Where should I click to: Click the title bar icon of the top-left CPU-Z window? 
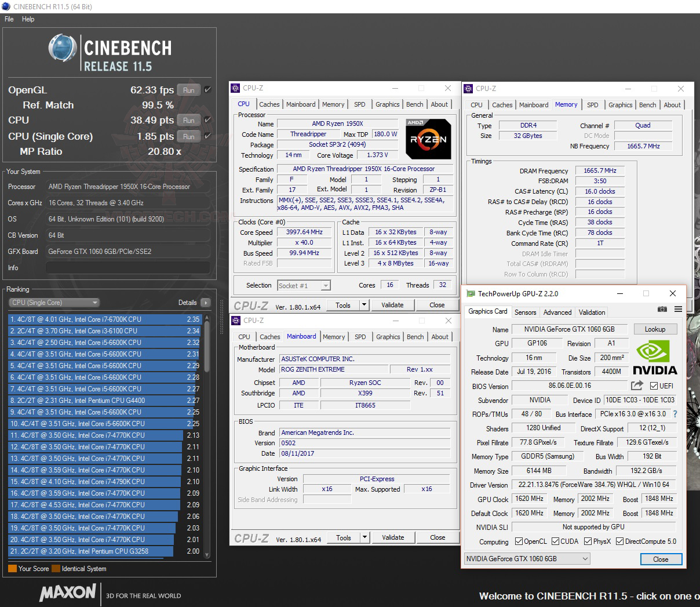[x=235, y=88]
